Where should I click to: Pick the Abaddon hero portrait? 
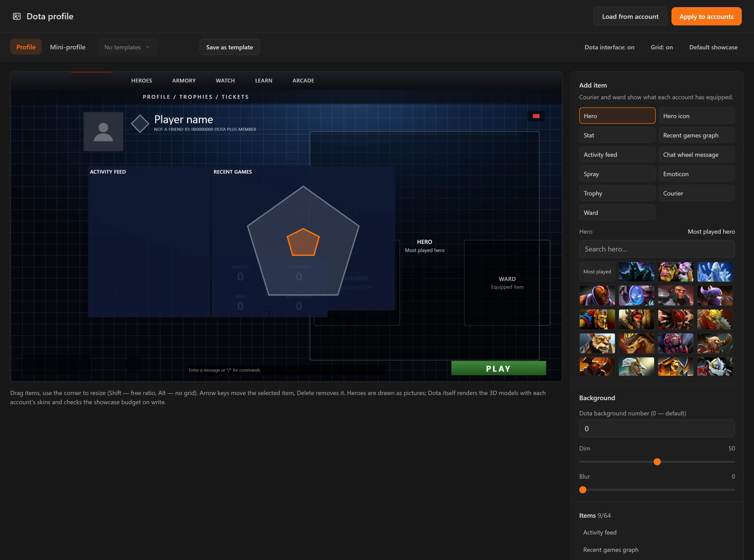pyautogui.click(x=636, y=272)
